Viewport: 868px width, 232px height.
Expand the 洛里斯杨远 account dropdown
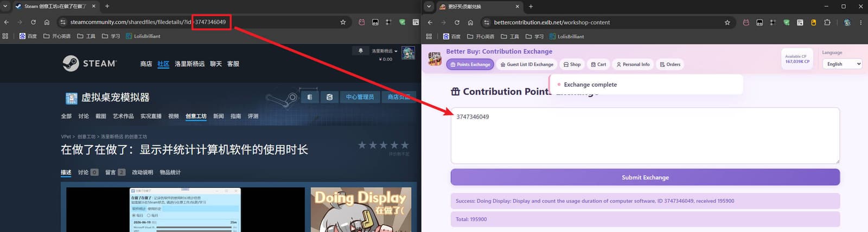tap(385, 51)
